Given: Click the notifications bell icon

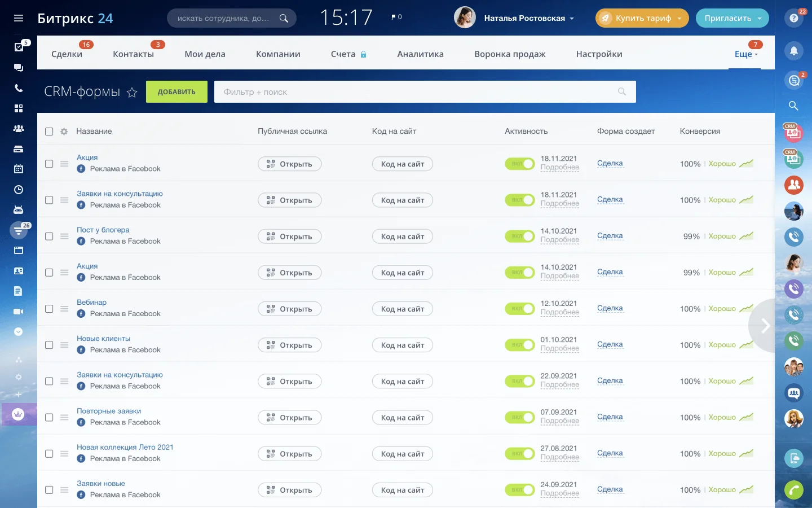Looking at the screenshot, I should tap(793, 51).
